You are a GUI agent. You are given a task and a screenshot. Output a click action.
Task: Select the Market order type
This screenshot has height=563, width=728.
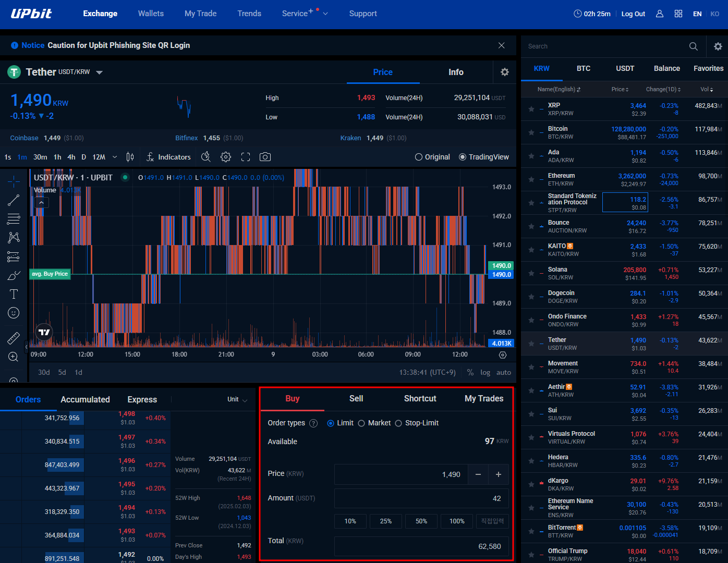point(361,423)
